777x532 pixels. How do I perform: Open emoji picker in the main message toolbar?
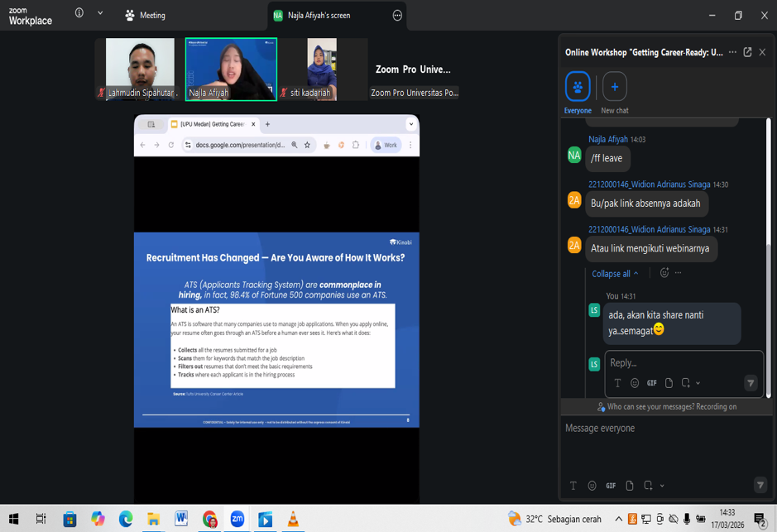[x=592, y=486]
